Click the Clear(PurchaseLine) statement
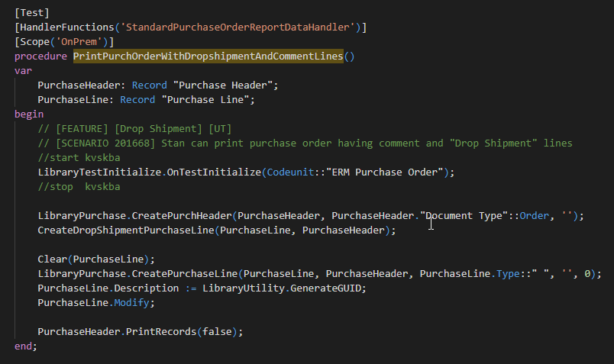Viewport: 614px width, 364px height. (x=96, y=259)
